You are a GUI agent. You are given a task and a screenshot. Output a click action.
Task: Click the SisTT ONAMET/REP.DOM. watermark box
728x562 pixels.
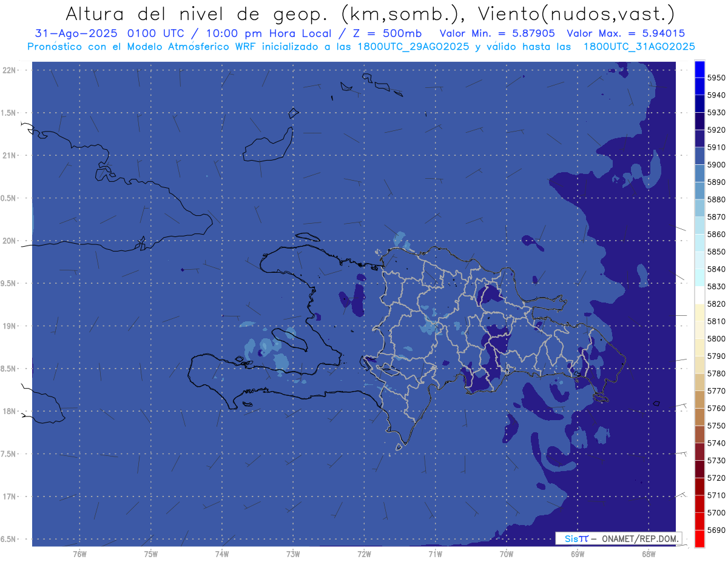coord(618,538)
